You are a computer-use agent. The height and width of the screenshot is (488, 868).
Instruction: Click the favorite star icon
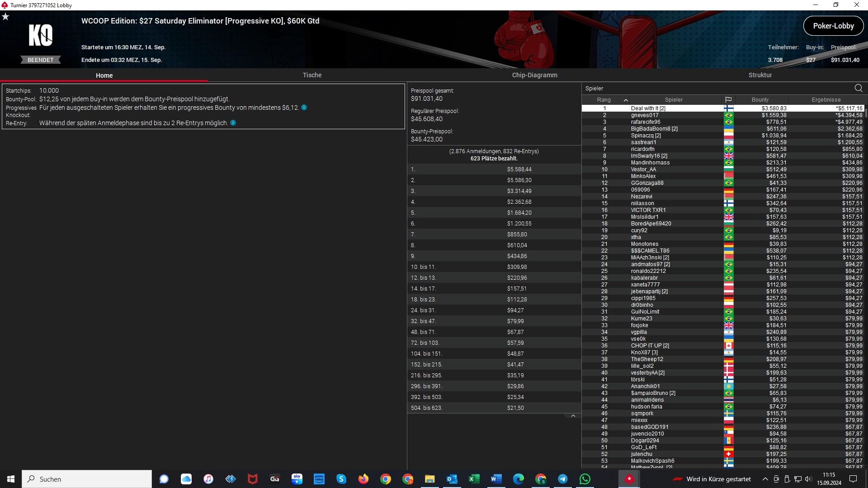click(x=5, y=17)
